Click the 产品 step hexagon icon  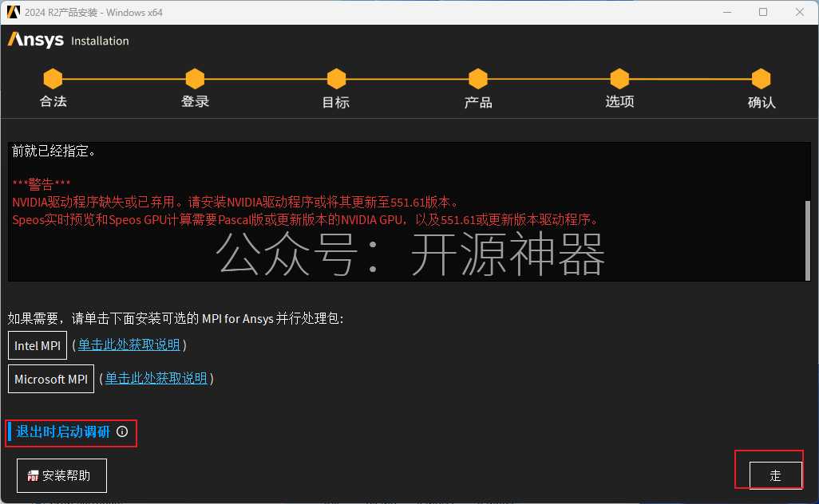point(478,79)
